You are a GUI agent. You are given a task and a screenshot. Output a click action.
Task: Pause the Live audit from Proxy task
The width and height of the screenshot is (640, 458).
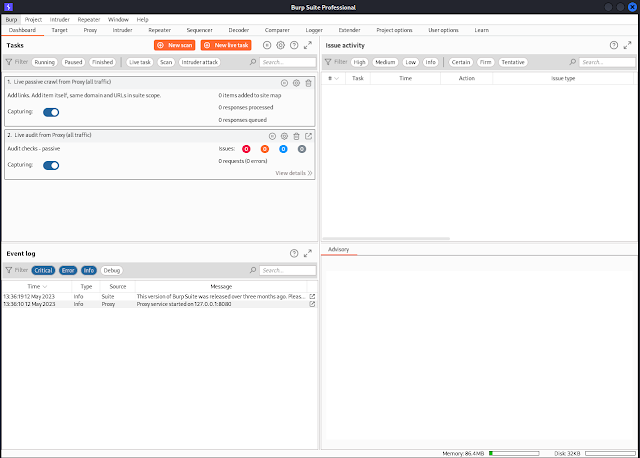272,136
